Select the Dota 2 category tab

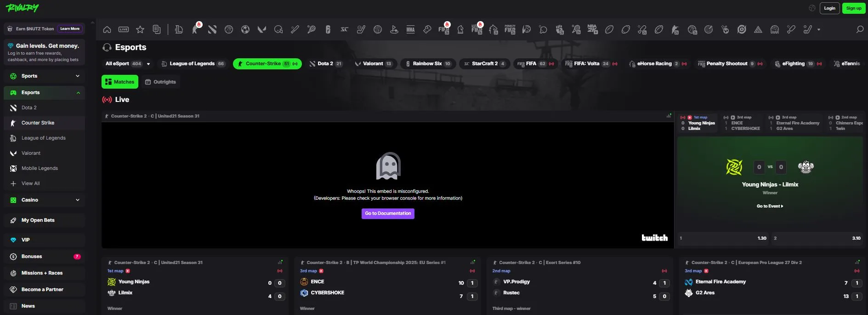pyautogui.click(x=325, y=64)
